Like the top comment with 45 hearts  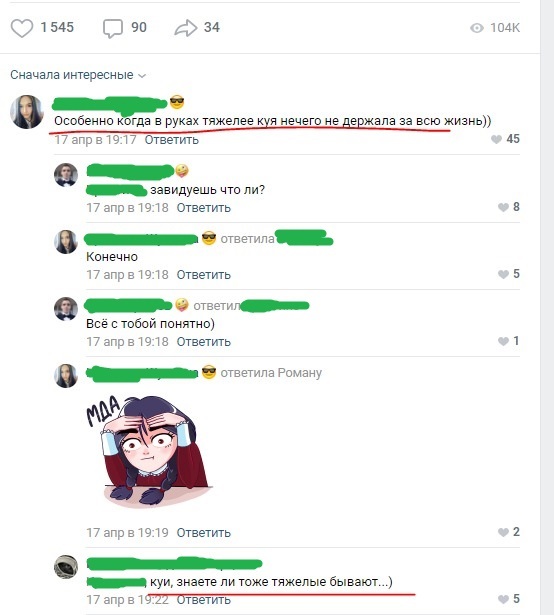pyautogui.click(x=496, y=139)
